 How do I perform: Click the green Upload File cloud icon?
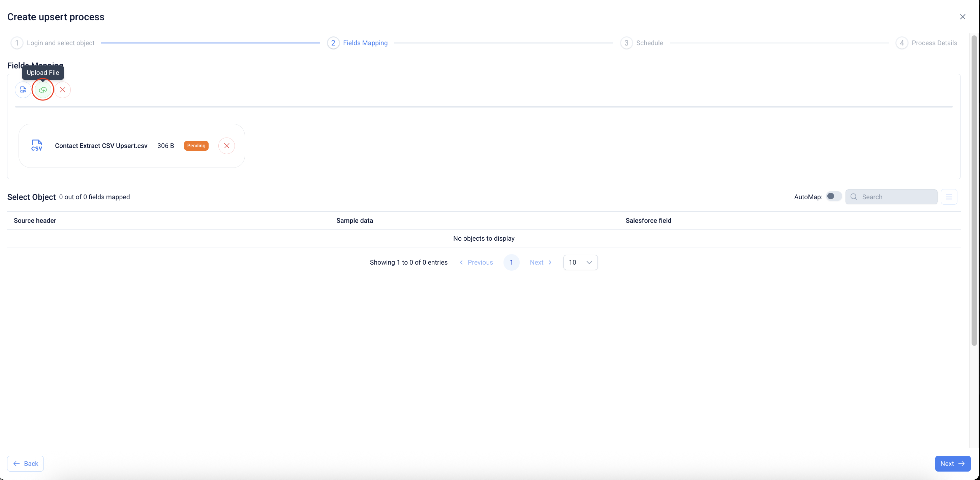[42, 90]
